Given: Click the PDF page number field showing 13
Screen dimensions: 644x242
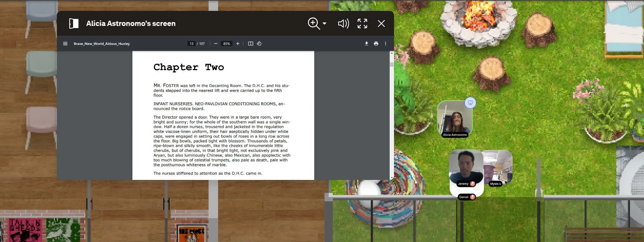Looking at the screenshot, I should coord(191,43).
